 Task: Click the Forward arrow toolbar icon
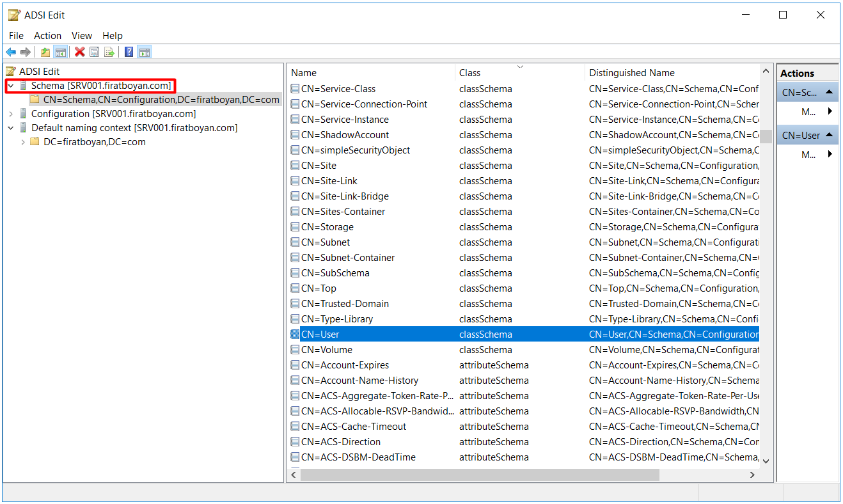26,52
